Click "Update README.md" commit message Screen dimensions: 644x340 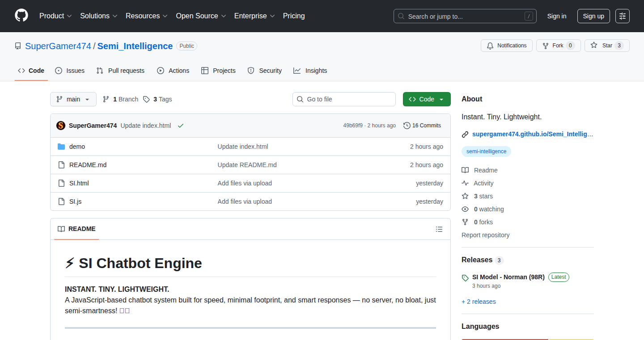tap(247, 165)
